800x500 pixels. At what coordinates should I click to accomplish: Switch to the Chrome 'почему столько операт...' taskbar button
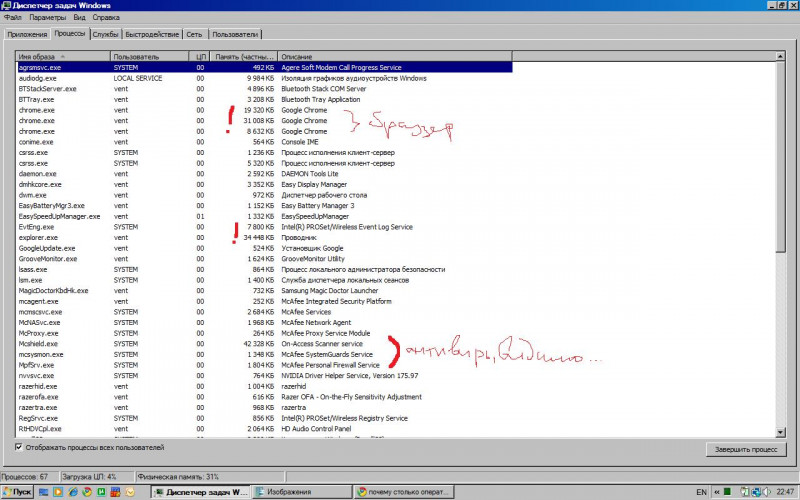point(404,492)
